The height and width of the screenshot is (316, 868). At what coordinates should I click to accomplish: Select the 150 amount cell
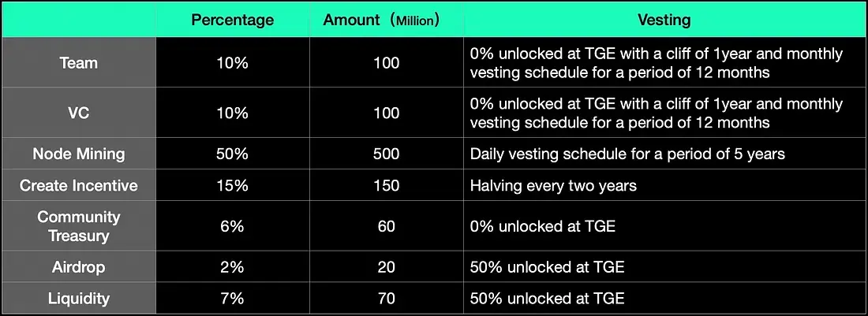[385, 186]
